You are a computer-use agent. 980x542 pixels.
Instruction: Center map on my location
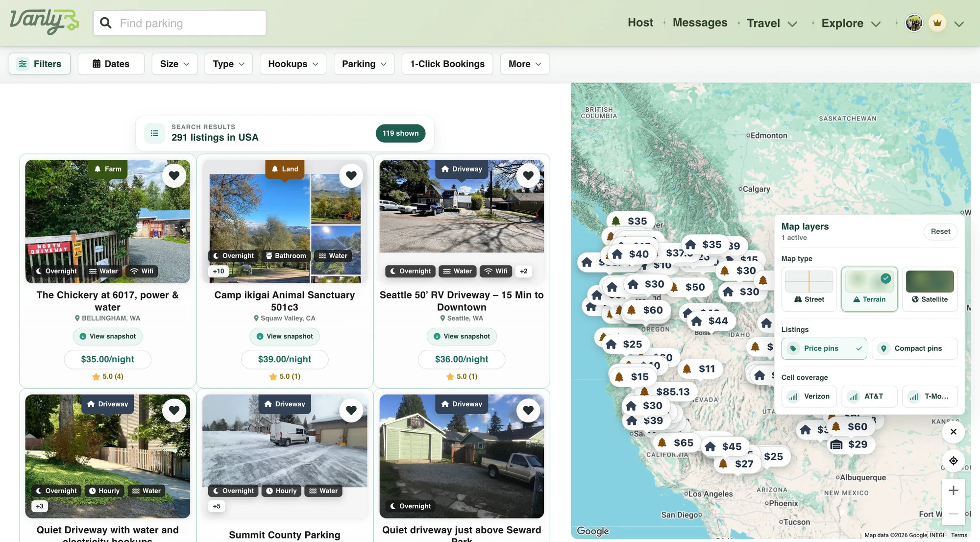(954, 461)
